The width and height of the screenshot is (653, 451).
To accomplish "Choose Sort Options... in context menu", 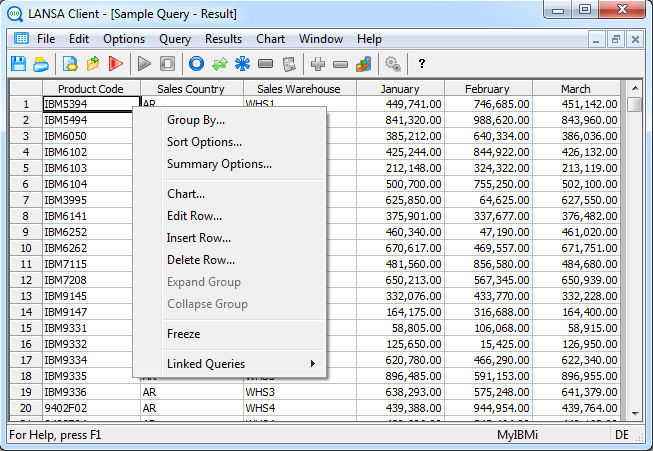I will 204,142.
